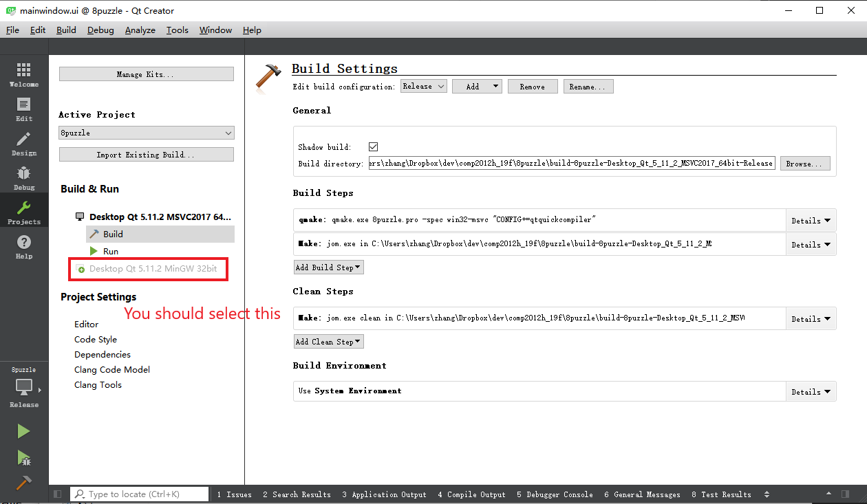Expand the Active Project 8puzzle combo box
Screen dimensions: 867x504
coord(146,133)
